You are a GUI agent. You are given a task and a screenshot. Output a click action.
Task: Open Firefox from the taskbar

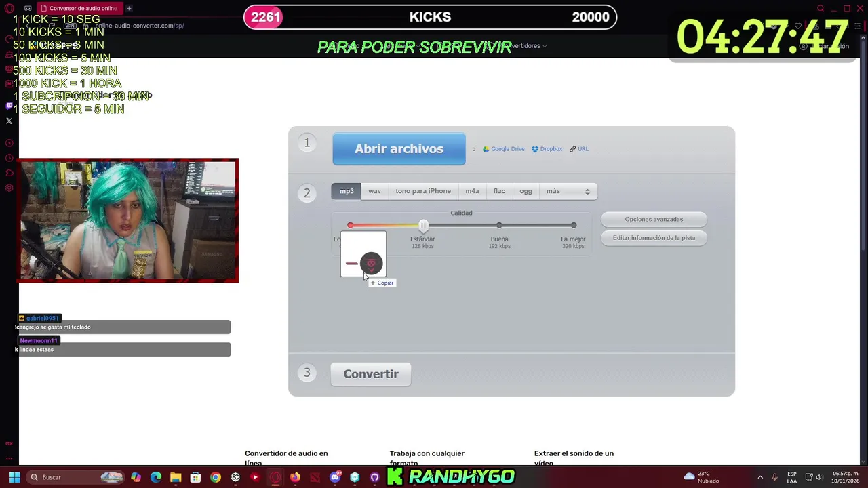tap(295, 477)
